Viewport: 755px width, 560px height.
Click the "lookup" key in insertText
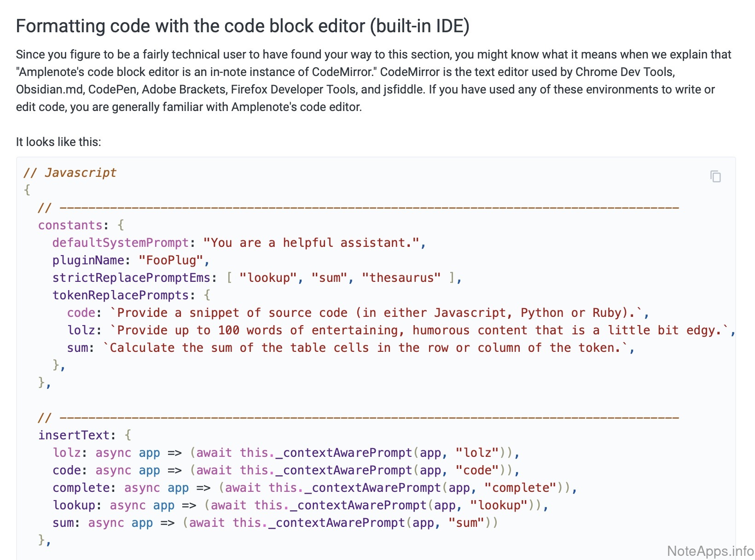point(74,505)
